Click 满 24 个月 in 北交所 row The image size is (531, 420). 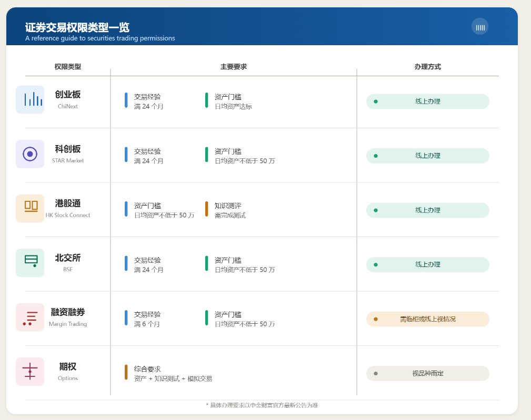(148, 270)
